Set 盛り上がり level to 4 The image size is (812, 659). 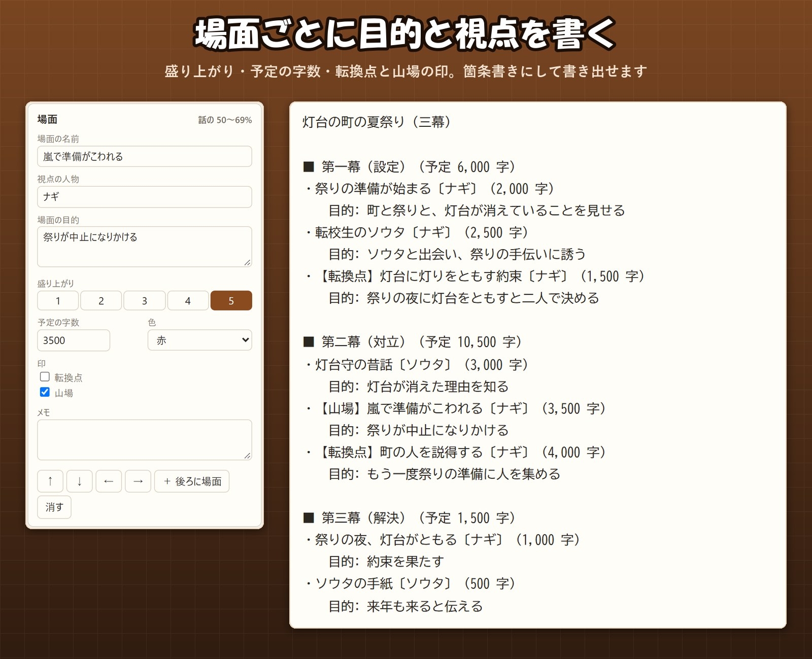(188, 300)
